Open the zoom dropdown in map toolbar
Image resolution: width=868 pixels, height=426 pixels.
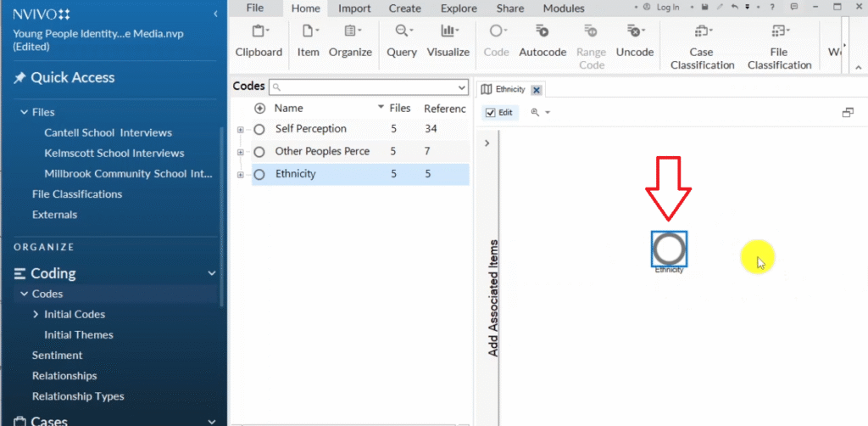540,112
